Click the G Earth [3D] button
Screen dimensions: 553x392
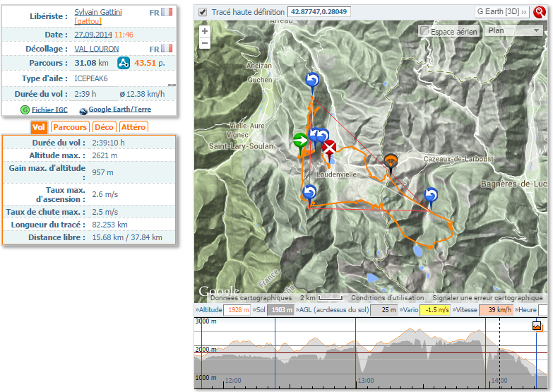click(501, 11)
